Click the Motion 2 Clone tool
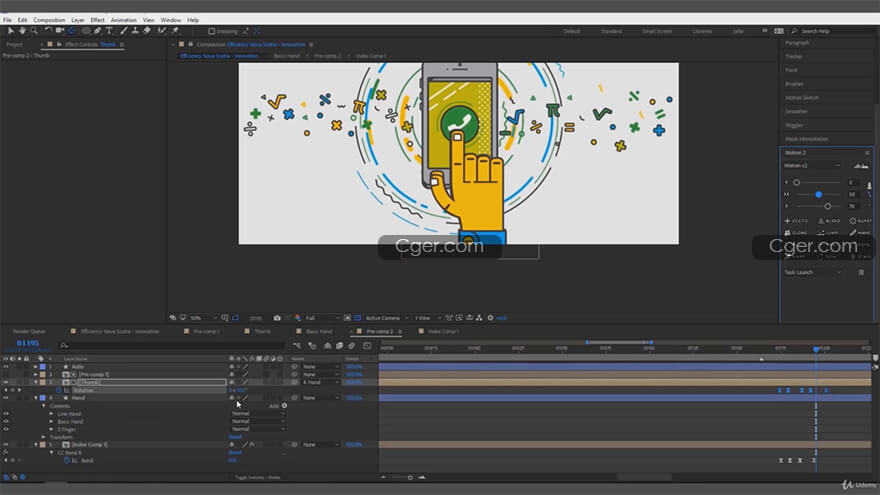 point(796,232)
